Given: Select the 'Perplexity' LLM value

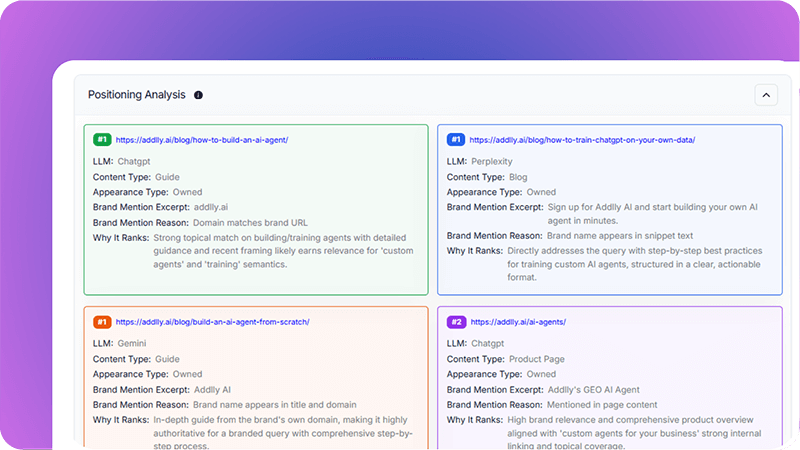Looking at the screenshot, I should click(x=491, y=161).
